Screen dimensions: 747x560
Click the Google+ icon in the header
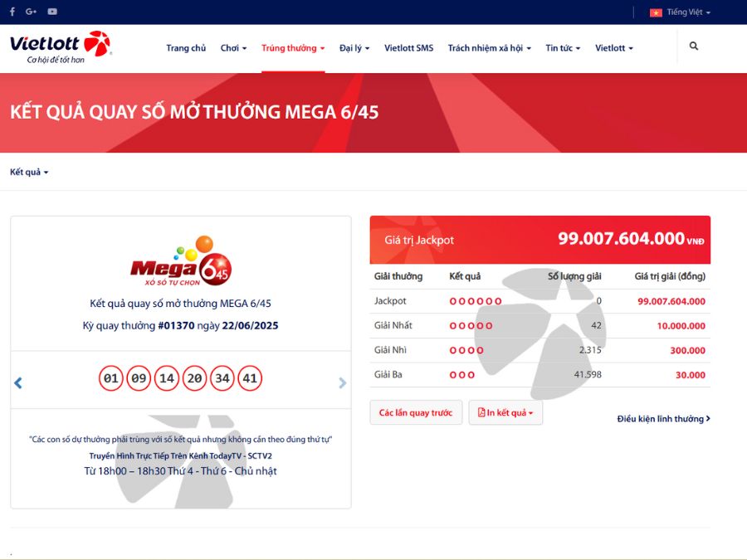click(x=31, y=11)
